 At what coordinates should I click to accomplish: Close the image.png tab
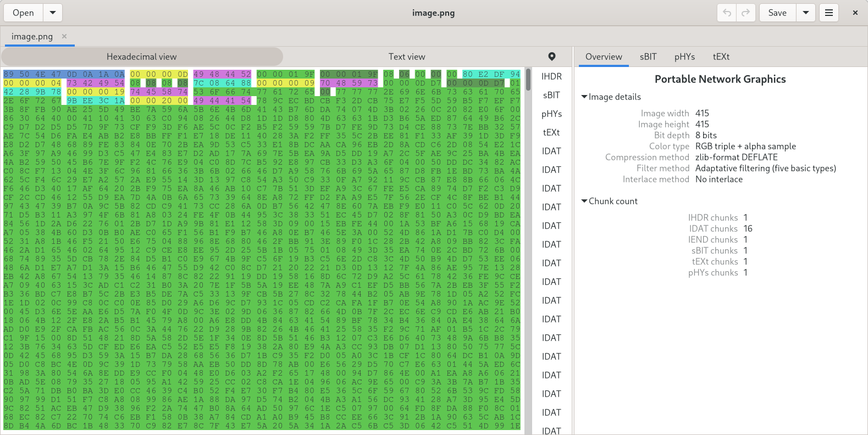tap(64, 36)
